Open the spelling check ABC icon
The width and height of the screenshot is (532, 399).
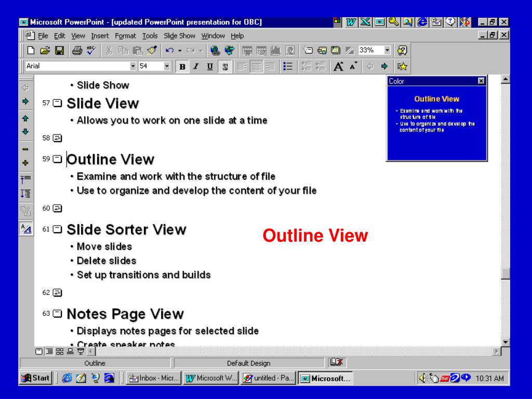[x=91, y=50]
